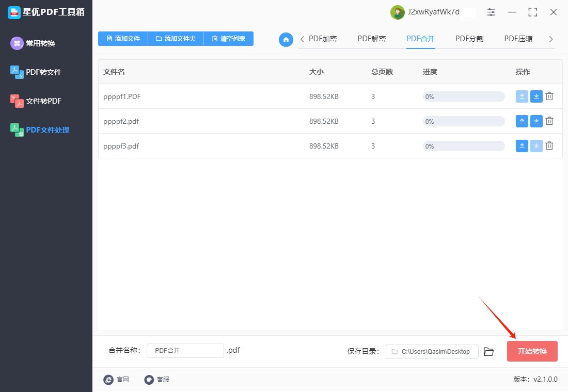This screenshot has width=568, height=392.
Task: Show more tabs with the right chevron
Action: (551, 39)
